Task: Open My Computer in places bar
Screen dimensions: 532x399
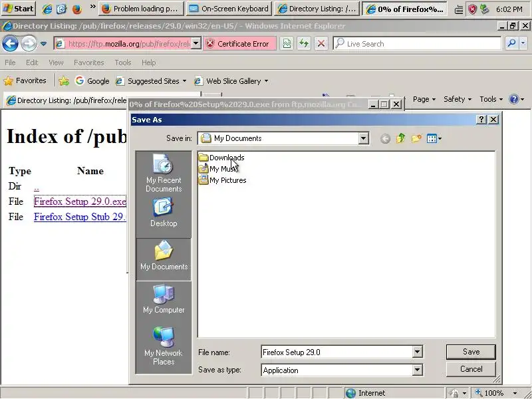Action: pos(164,299)
